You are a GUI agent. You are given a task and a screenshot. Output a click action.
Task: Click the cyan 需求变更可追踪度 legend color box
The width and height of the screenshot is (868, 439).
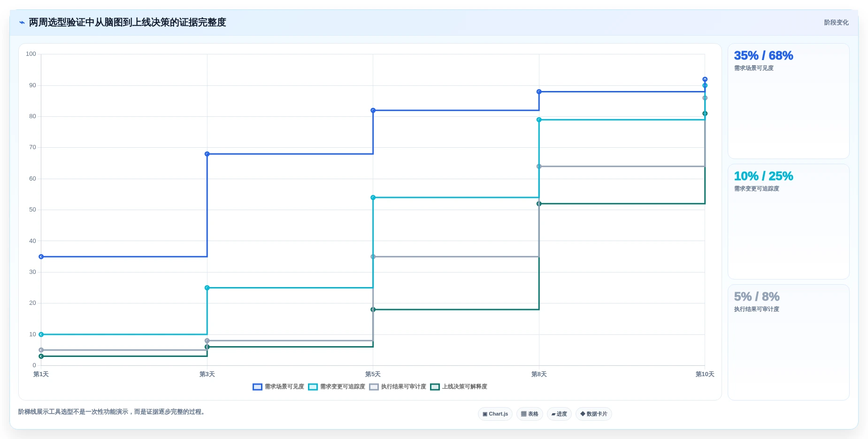pyautogui.click(x=313, y=387)
